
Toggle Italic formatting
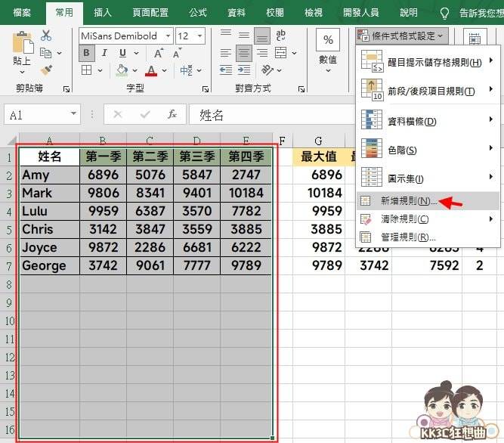tap(104, 53)
